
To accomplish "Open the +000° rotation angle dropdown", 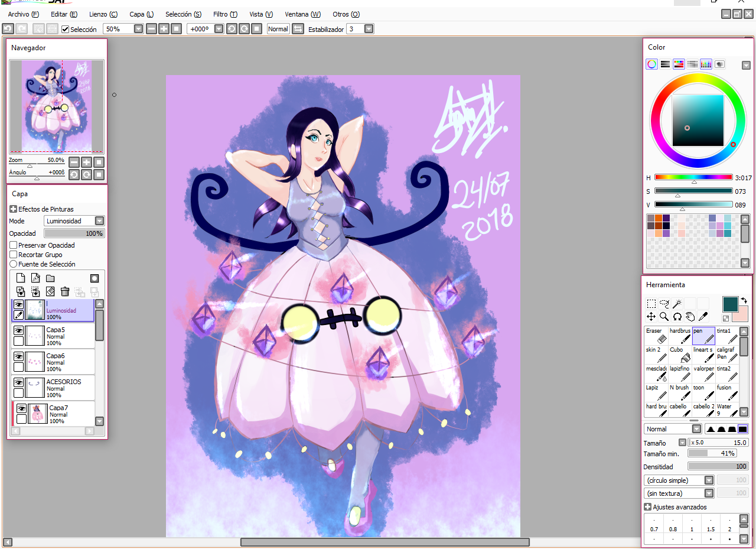I will [219, 28].
